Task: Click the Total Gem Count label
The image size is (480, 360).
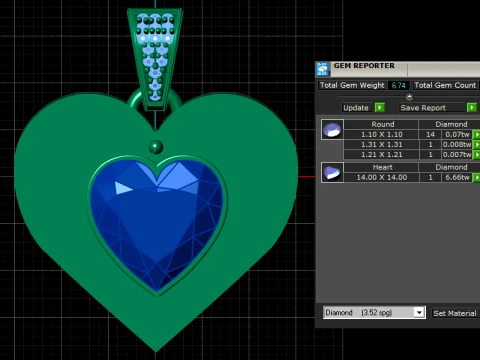Action: (x=445, y=85)
